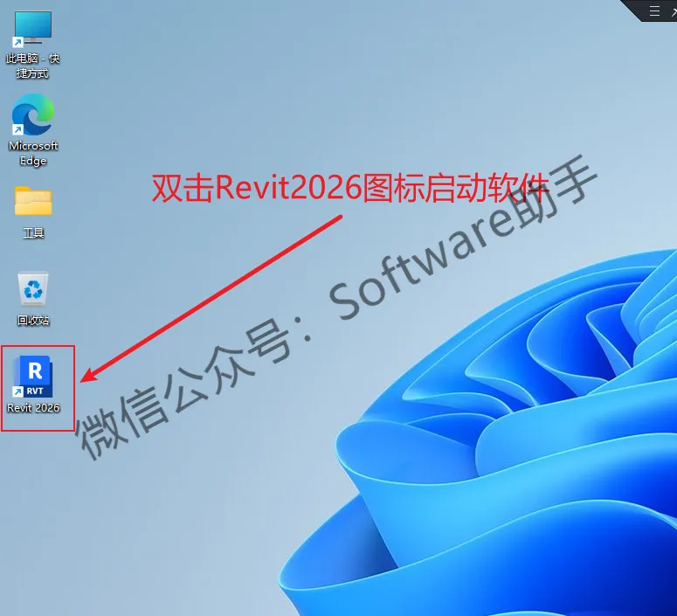The height and width of the screenshot is (616, 677).
Task: Click the "回收站" label text
Action: (x=33, y=321)
